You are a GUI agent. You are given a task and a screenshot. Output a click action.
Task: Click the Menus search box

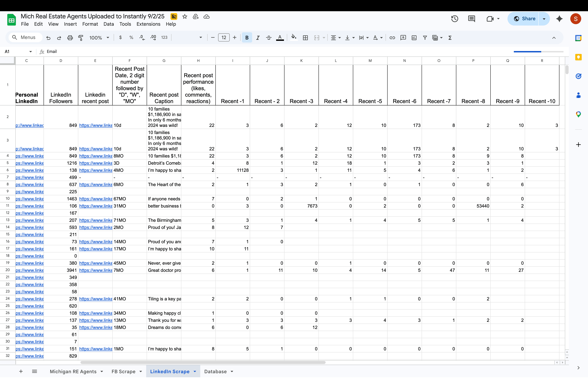(x=26, y=37)
